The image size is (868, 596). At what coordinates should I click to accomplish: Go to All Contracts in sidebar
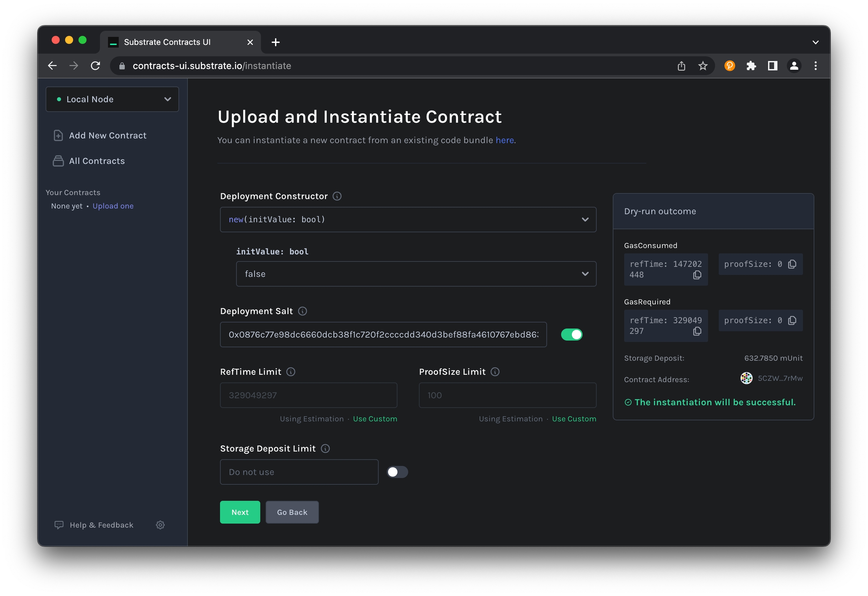[96, 161]
